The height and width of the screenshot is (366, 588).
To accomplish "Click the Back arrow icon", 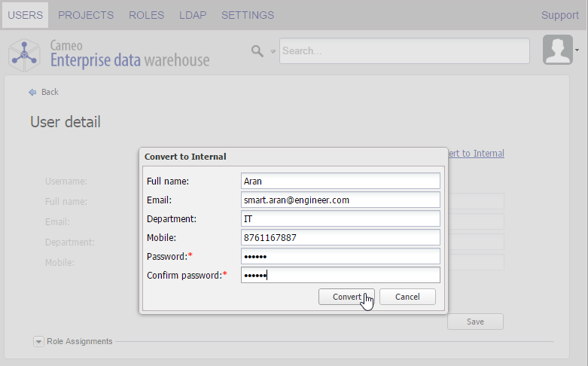I will point(32,92).
